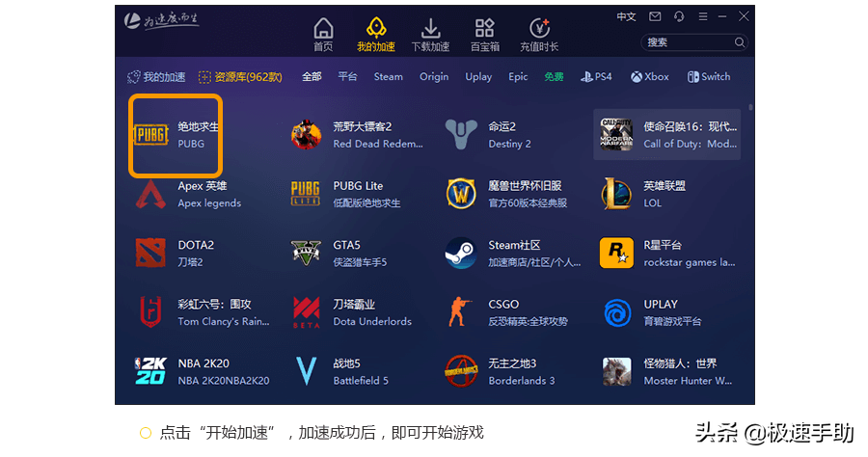Select the DOTA2 icon
This screenshot has width=868, height=457.
click(x=150, y=253)
